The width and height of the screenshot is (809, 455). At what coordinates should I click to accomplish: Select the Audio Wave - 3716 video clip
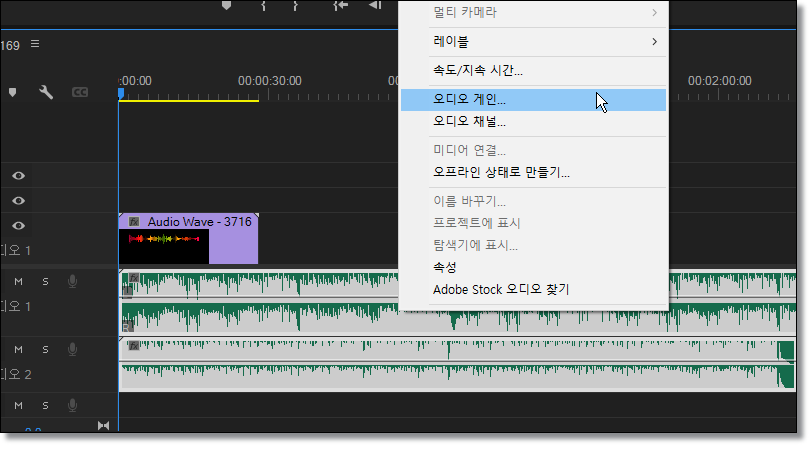[188, 239]
